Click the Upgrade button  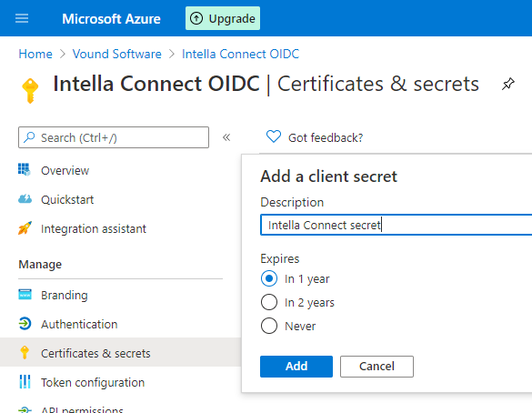(223, 18)
